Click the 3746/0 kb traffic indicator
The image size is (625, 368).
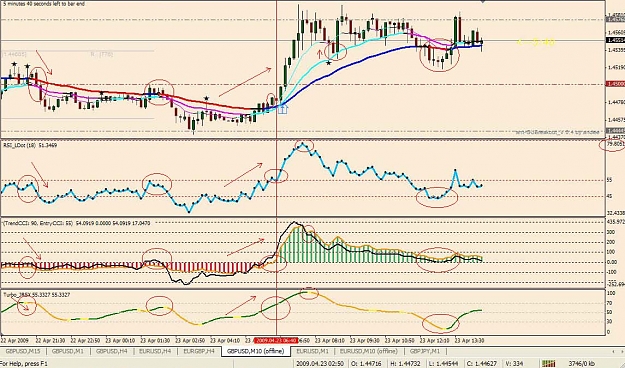tap(581, 363)
